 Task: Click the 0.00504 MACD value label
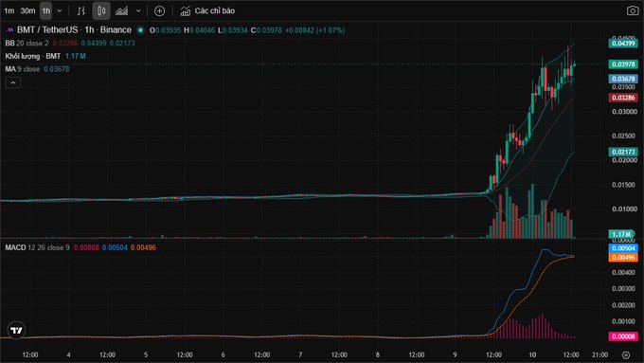click(623, 248)
